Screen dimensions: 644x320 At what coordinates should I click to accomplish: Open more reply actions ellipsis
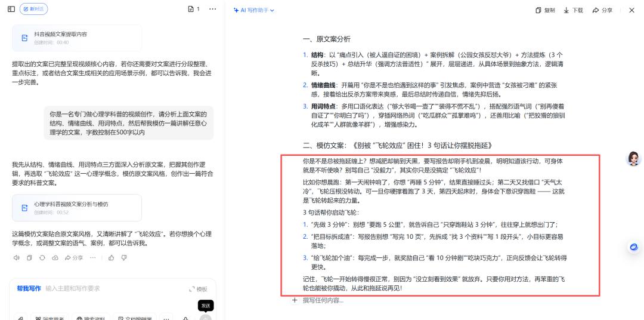coord(92,258)
